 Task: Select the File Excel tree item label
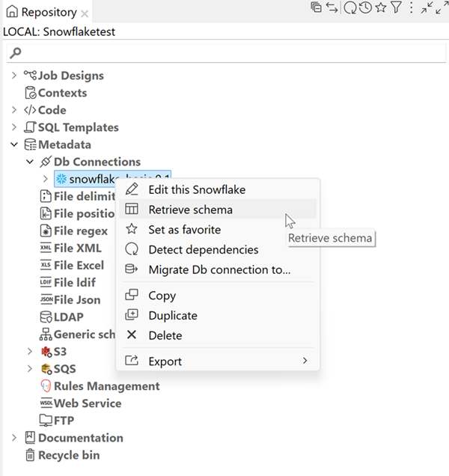[79, 266]
